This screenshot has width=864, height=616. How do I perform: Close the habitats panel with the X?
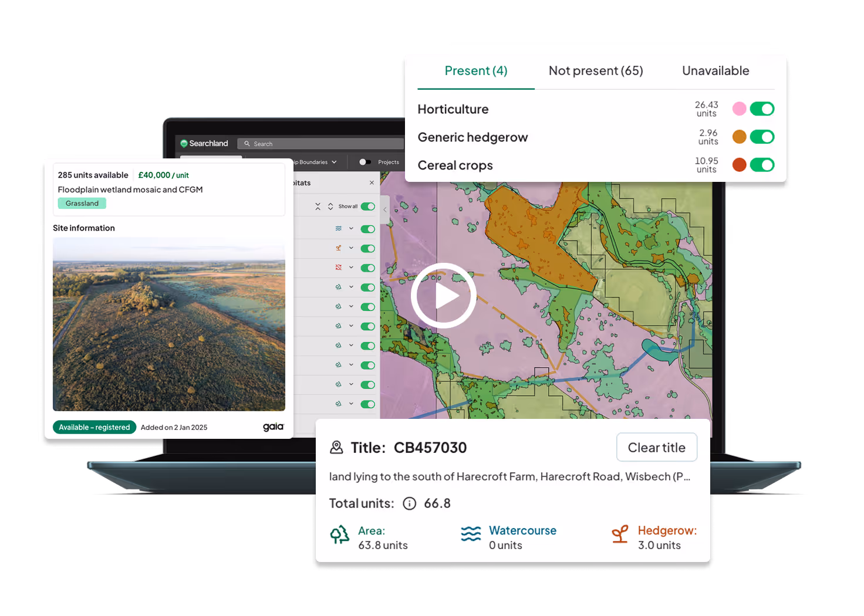[x=372, y=183]
